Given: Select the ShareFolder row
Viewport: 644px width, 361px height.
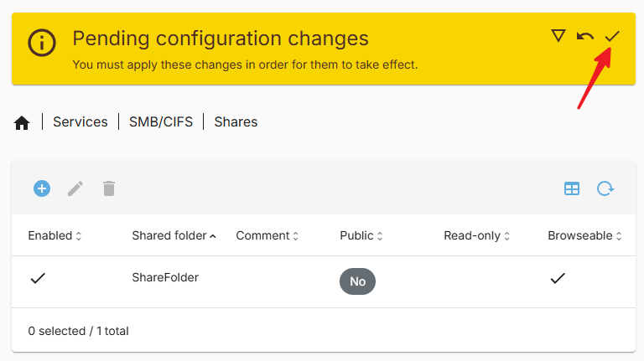Looking at the screenshot, I should (x=324, y=281).
